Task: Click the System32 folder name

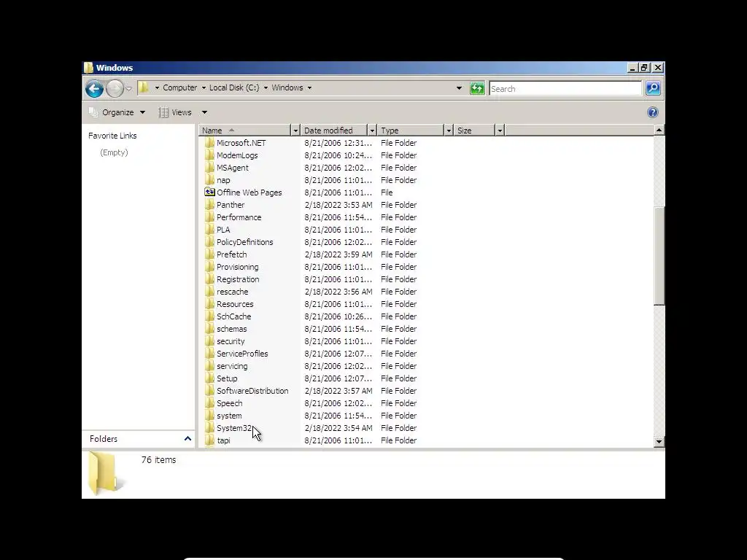Action: [234, 428]
